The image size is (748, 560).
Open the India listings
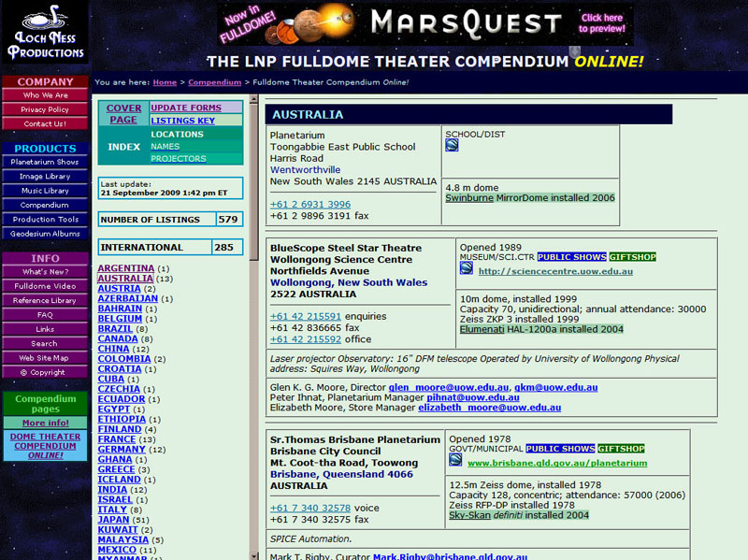click(112, 489)
